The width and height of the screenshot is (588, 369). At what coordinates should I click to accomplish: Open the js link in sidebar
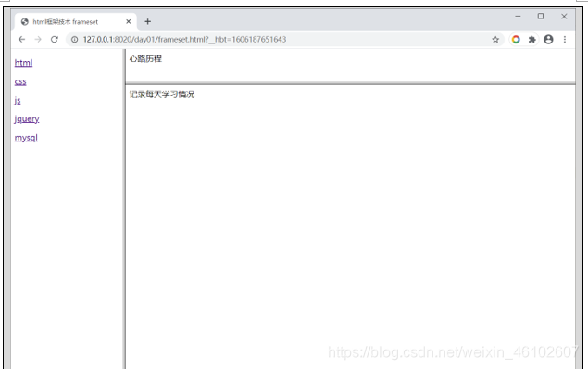pos(18,100)
